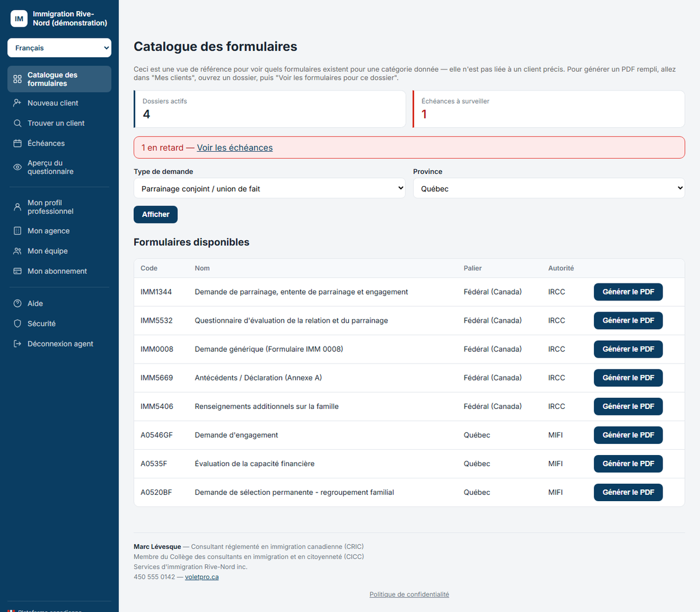Click the Catalogue des formulaires grid icon
Viewport: 700px width, 612px height.
pyautogui.click(x=17, y=79)
